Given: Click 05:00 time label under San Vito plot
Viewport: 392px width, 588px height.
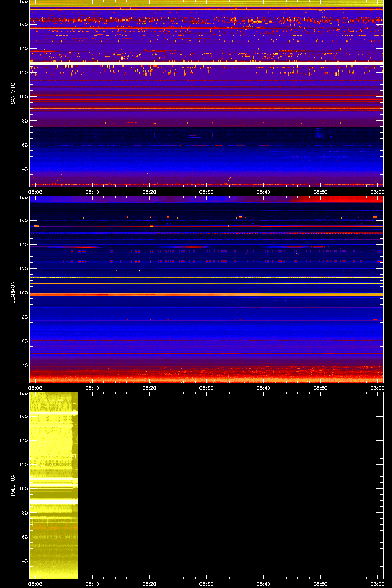Looking at the screenshot, I should pyautogui.click(x=36, y=192).
